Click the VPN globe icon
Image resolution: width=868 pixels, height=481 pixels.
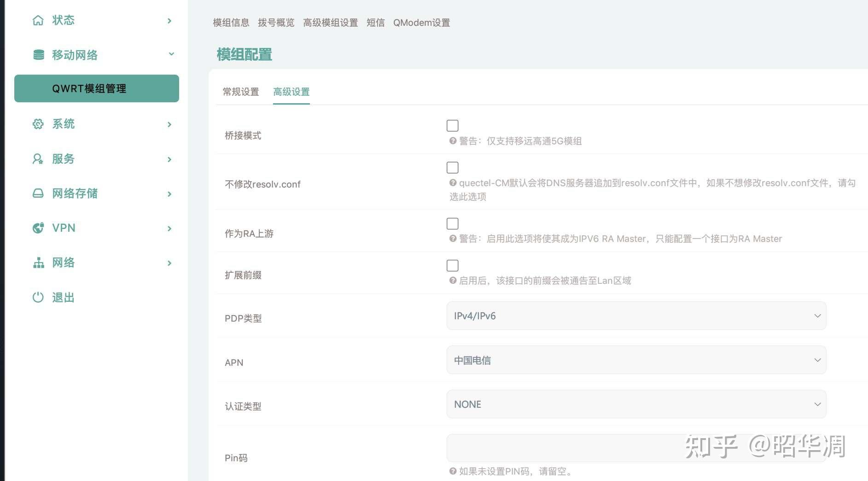(x=39, y=228)
